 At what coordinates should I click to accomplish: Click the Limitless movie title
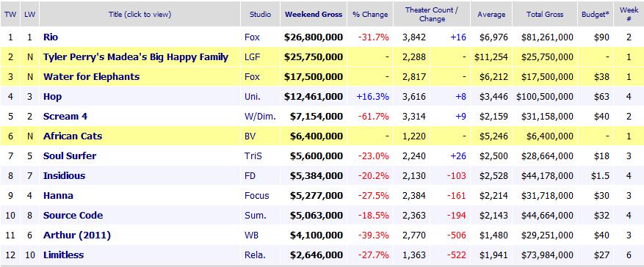[63, 255]
